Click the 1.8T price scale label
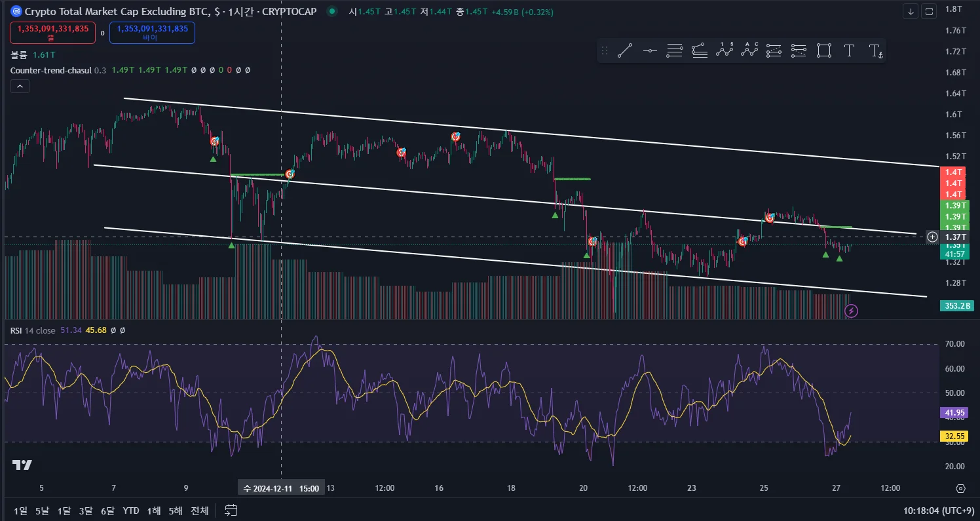Image resolution: width=980 pixels, height=521 pixels. coord(954,9)
